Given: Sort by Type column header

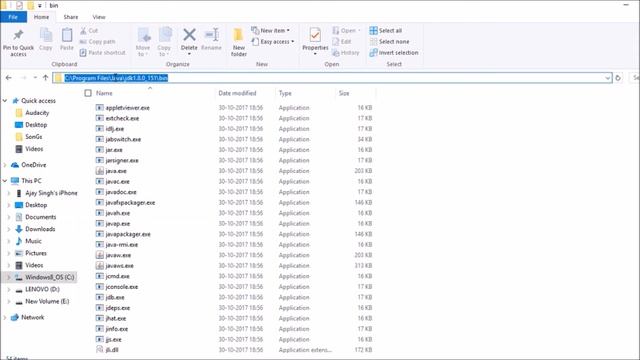Looking at the screenshot, I should click(x=285, y=93).
